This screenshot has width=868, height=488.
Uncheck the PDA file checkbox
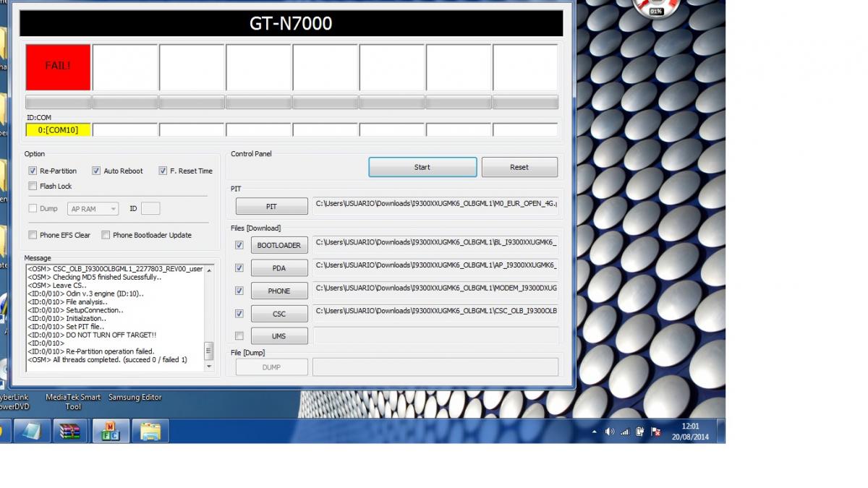pyautogui.click(x=239, y=268)
